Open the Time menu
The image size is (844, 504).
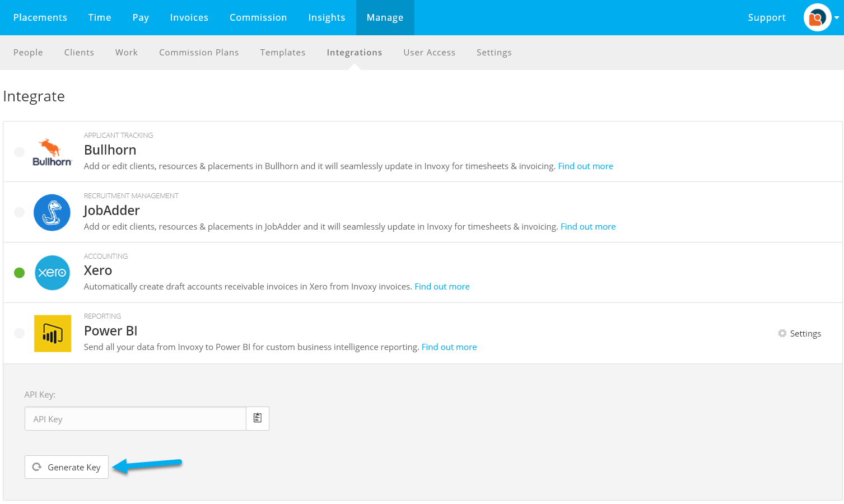[x=100, y=17]
